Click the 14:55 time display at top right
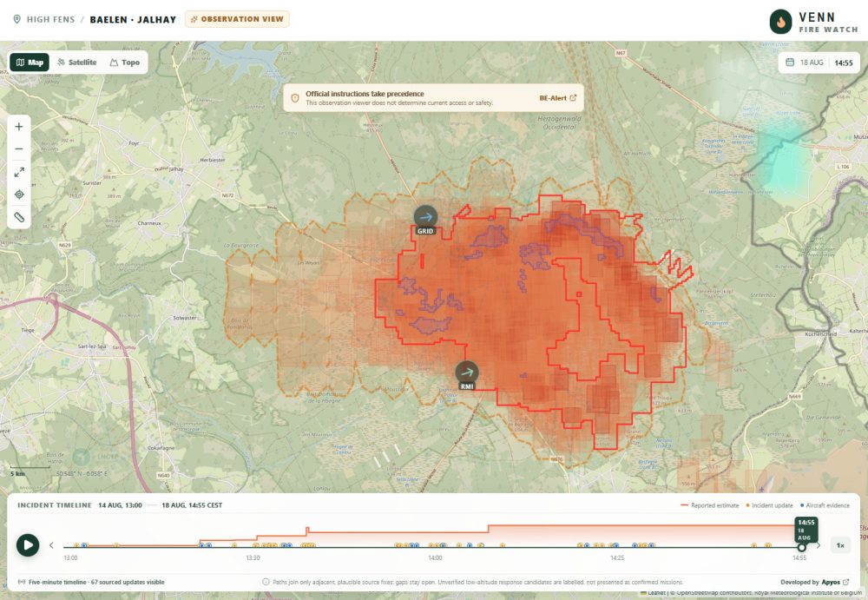Screen dimensions: 868x600 coord(844,63)
